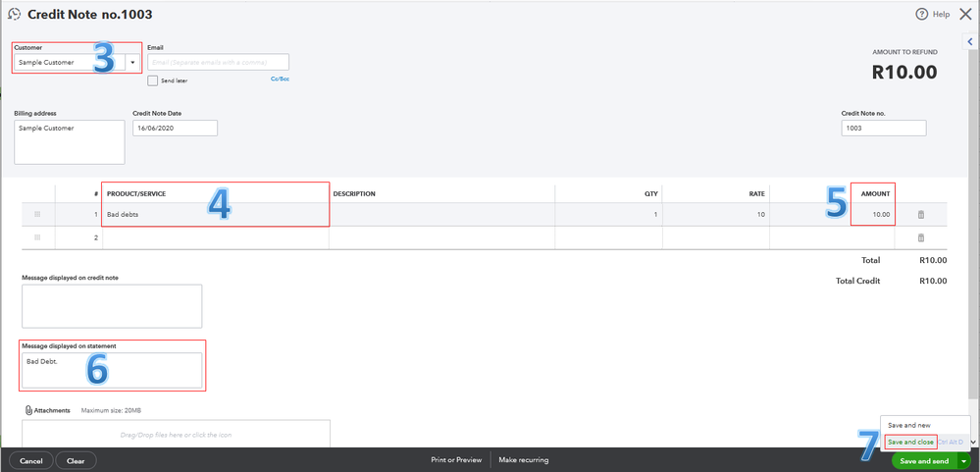Choose Save and new menu option
Image resolution: width=980 pixels, height=472 pixels.
point(909,425)
